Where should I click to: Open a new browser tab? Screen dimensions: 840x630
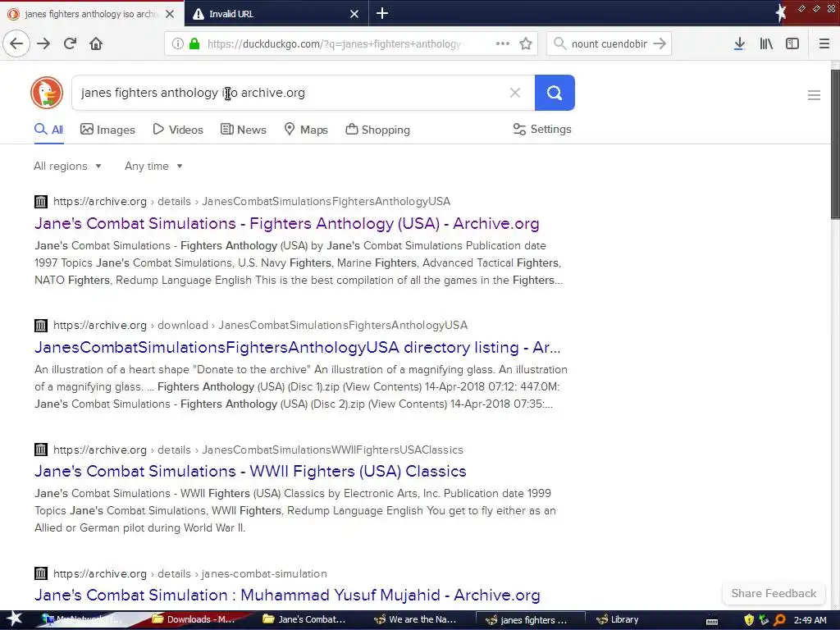(382, 13)
